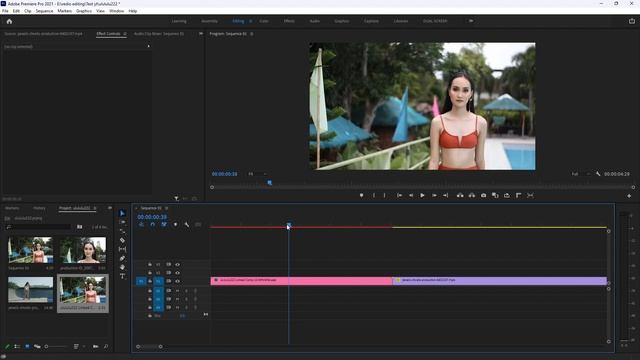
Task: Toggle V1 track output eye
Action: coord(178,281)
